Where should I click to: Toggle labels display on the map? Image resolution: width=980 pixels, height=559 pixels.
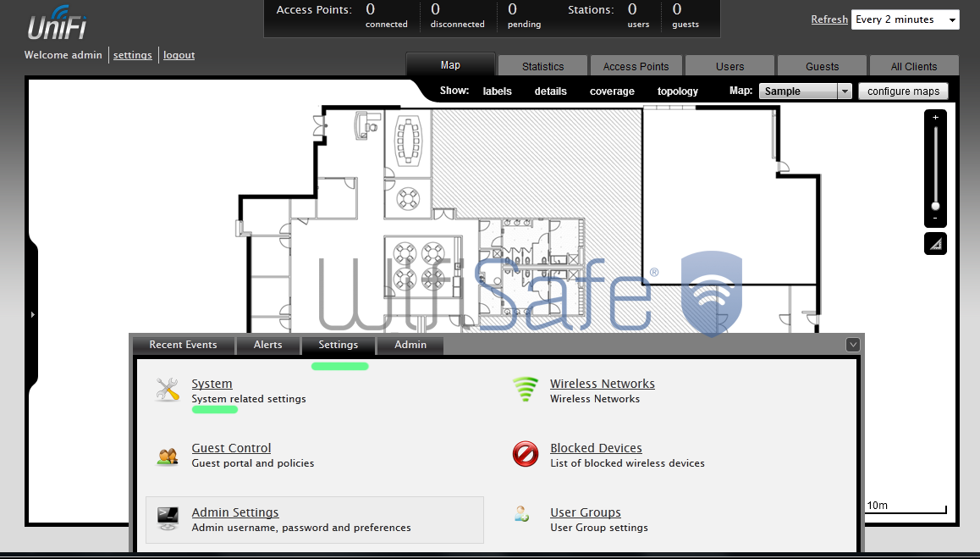tap(497, 91)
